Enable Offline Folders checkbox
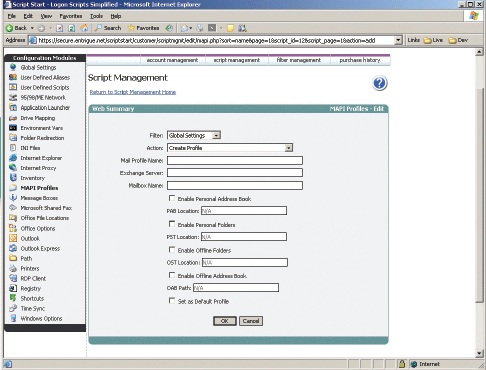 coord(172,250)
